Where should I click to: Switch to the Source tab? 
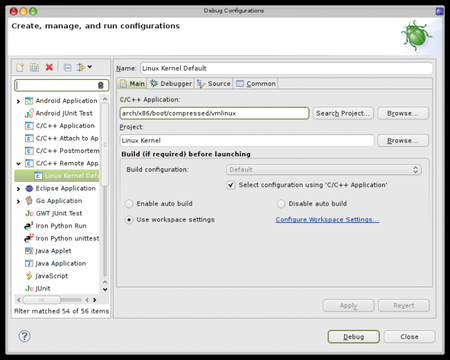[213, 84]
